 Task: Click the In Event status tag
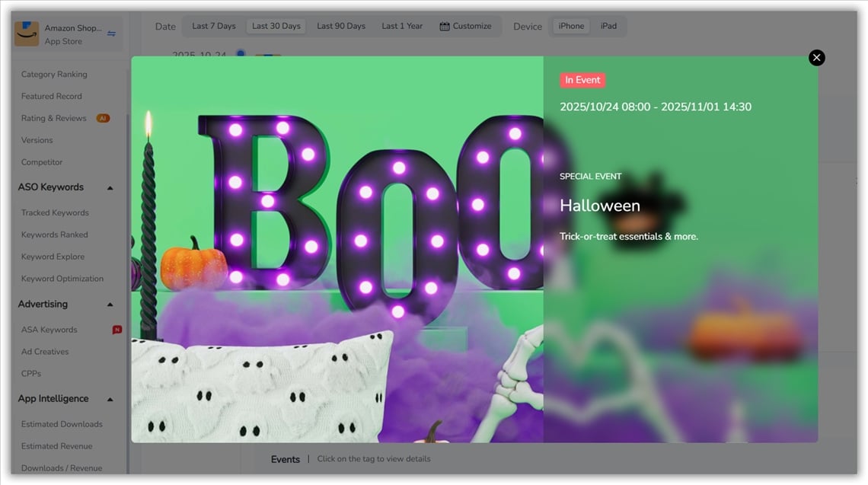(x=582, y=80)
